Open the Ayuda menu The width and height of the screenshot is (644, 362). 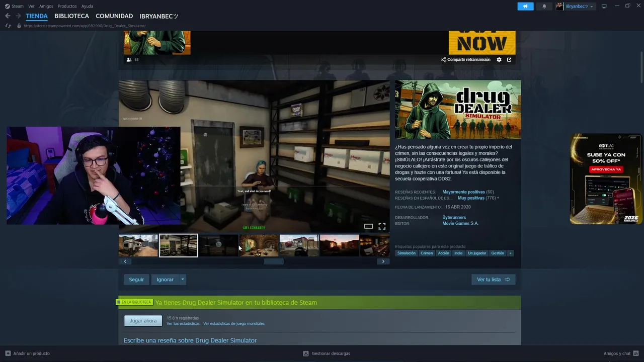tap(87, 6)
